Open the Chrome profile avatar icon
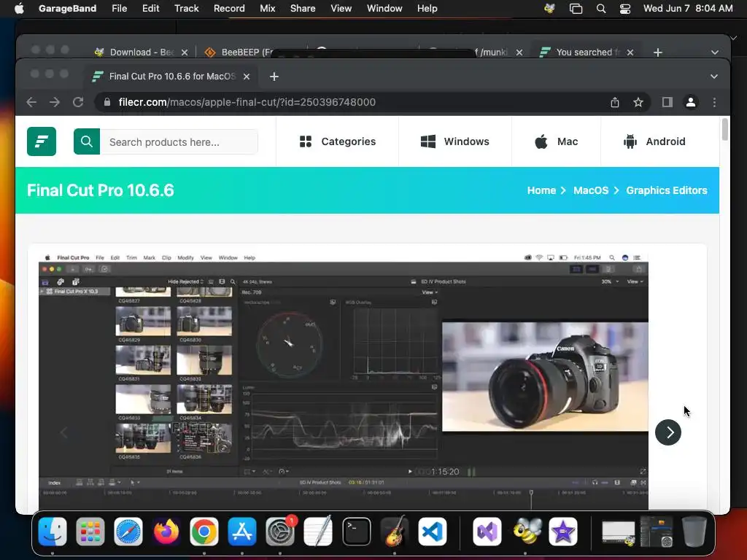 (690, 102)
